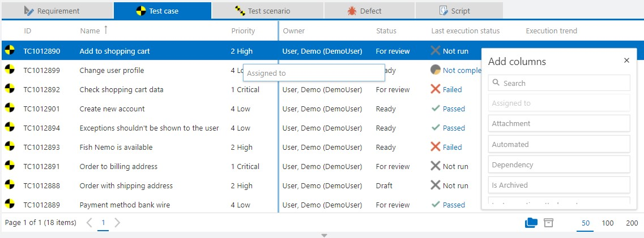Screen dimensions: 644x238
Task: Click the passed checkmark for TC1012901
Action: click(x=436, y=109)
